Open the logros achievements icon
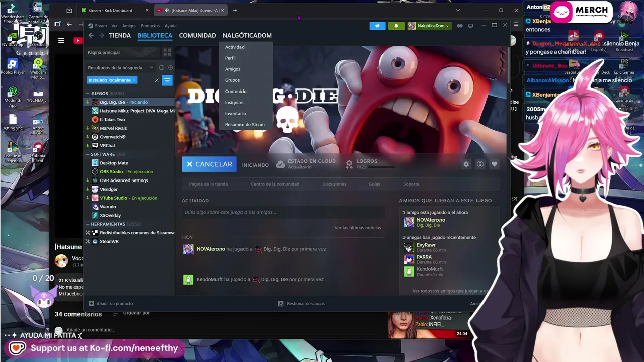The image size is (644, 362). point(349,164)
